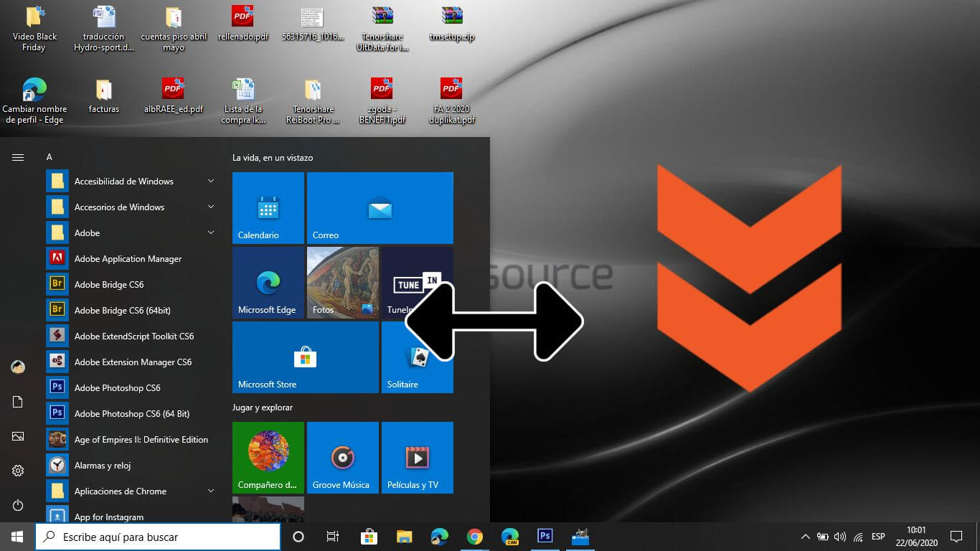Image resolution: width=980 pixels, height=551 pixels.
Task: Launch Adobe Application Manager from app list
Action: click(133, 259)
